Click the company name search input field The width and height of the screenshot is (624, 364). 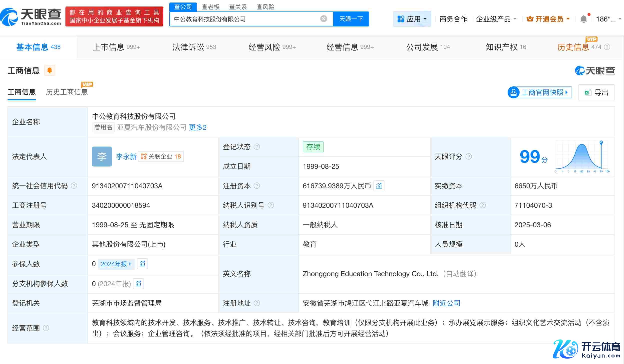[245, 19]
